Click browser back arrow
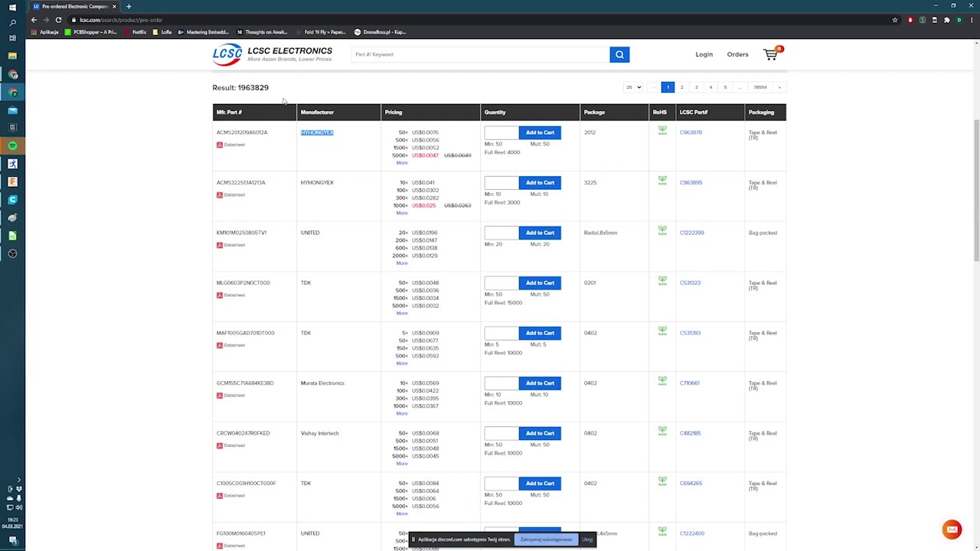Screen dimensions: 980x551 pyautogui.click(x=34, y=20)
